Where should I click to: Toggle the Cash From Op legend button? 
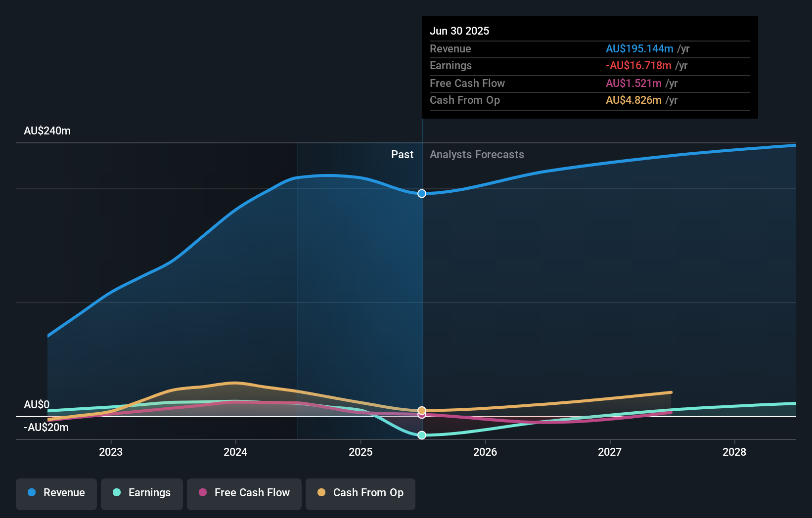click(361, 494)
